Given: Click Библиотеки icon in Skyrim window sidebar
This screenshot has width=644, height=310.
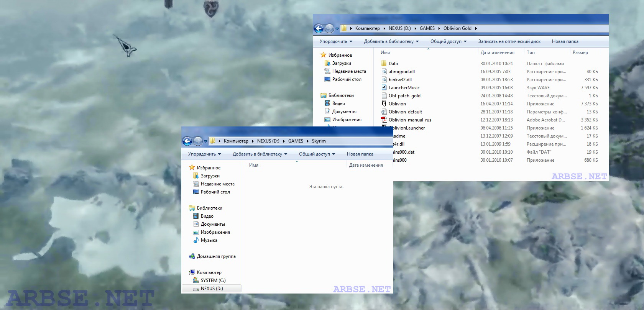Looking at the screenshot, I should pos(192,208).
